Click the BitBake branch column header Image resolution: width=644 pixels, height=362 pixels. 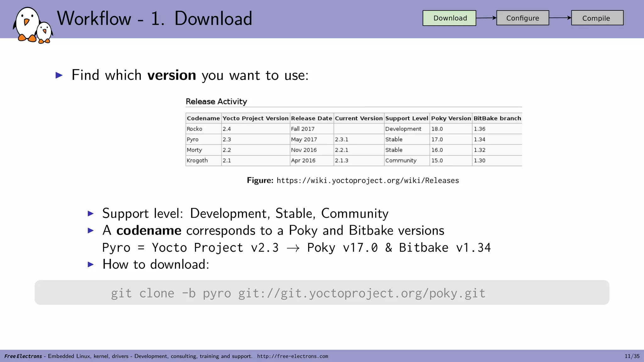coord(497,118)
